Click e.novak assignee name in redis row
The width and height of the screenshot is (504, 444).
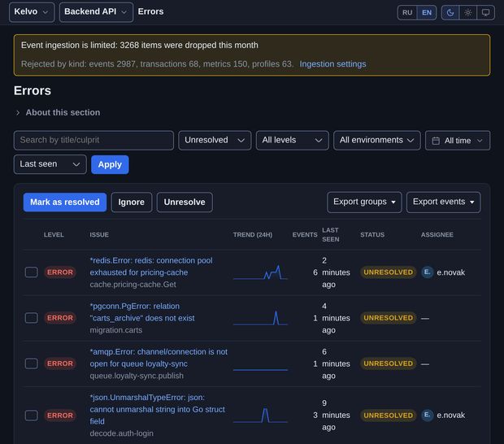coord(450,272)
